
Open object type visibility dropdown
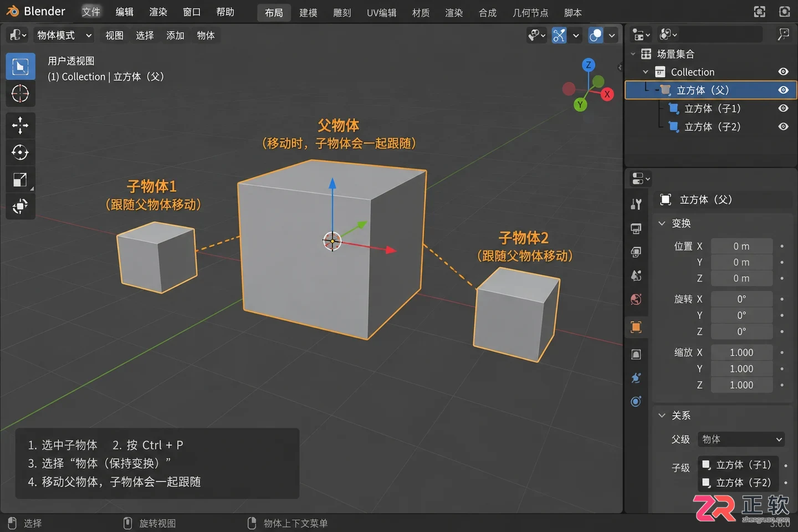pos(536,35)
